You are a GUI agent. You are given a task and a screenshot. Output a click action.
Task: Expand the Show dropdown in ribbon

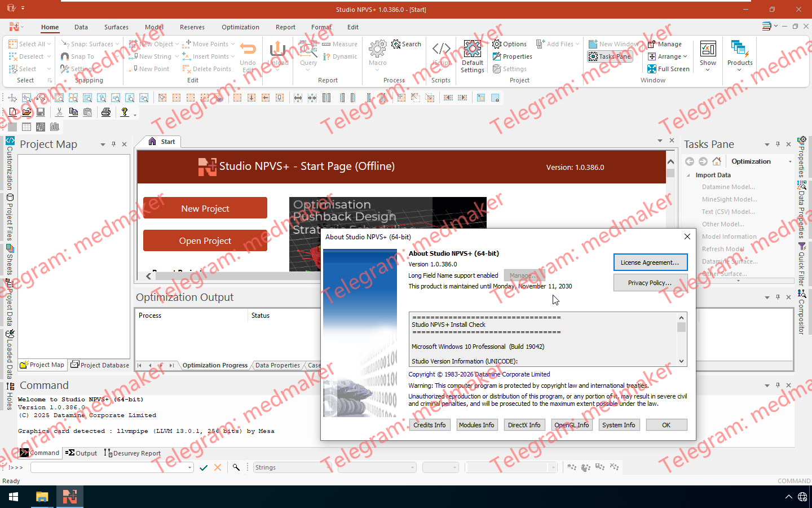pyautogui.click(x=708, y=70)
